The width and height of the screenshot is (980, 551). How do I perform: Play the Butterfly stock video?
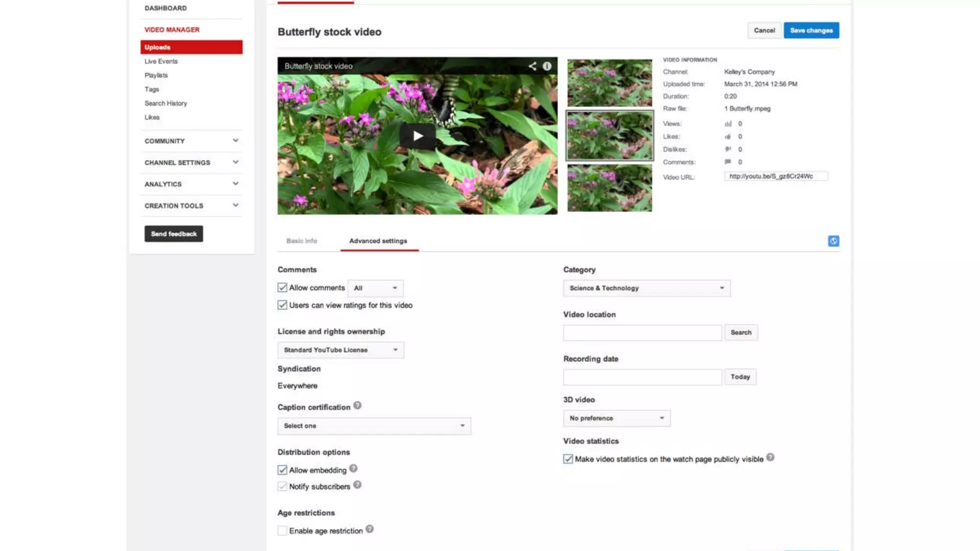(418, 136)
